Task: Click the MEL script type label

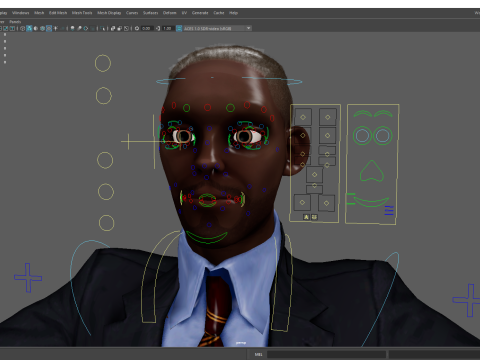Action: point(258,354)
